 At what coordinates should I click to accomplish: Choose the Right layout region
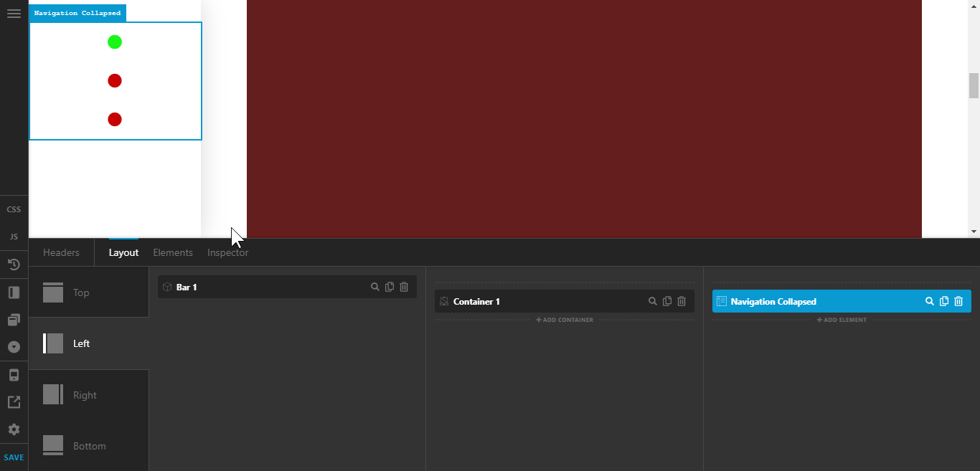tap(85, 395)
